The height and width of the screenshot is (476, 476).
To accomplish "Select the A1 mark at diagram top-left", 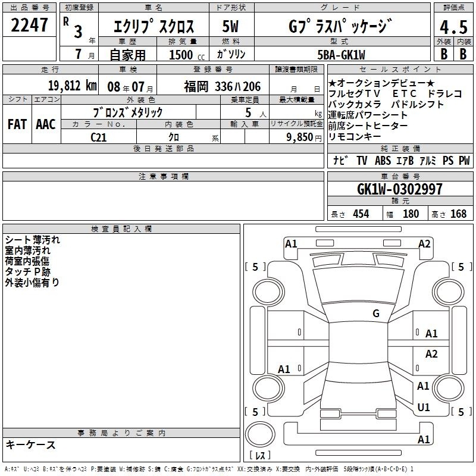I will point(291,243).
